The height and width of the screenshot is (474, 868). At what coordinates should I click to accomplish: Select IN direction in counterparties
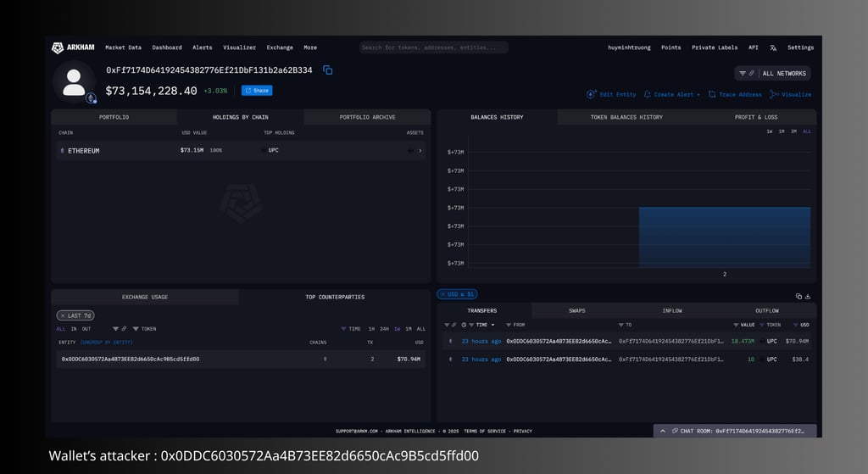point(74,329)
